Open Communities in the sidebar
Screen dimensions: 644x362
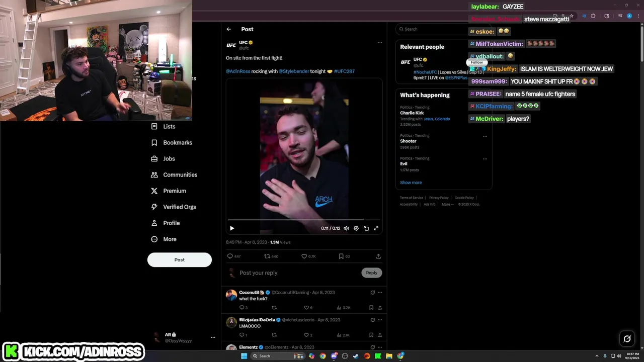174,175
